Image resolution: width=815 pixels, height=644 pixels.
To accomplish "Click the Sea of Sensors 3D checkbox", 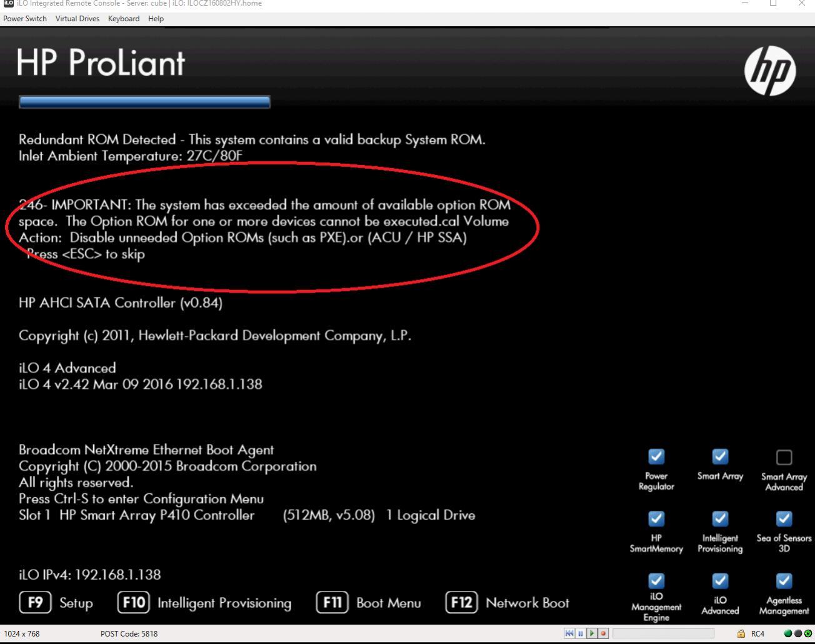I will click(x=784, y=518).
